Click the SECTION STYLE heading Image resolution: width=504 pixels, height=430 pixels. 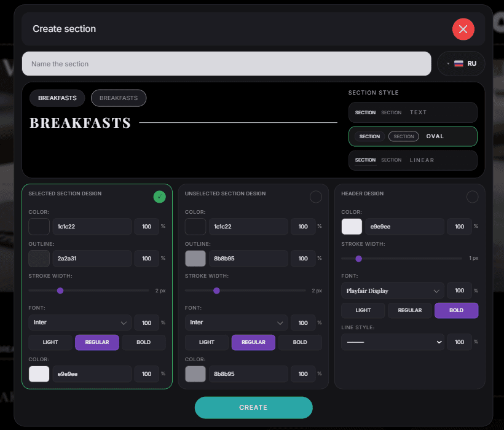pyautogui.click(x=374, y=93)
